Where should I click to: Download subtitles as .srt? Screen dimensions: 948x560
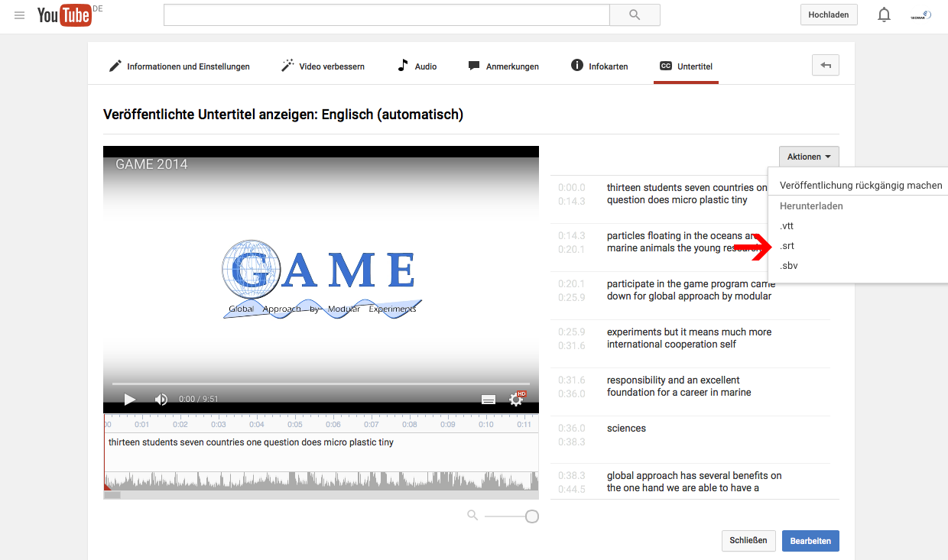[x=787, y=246]
